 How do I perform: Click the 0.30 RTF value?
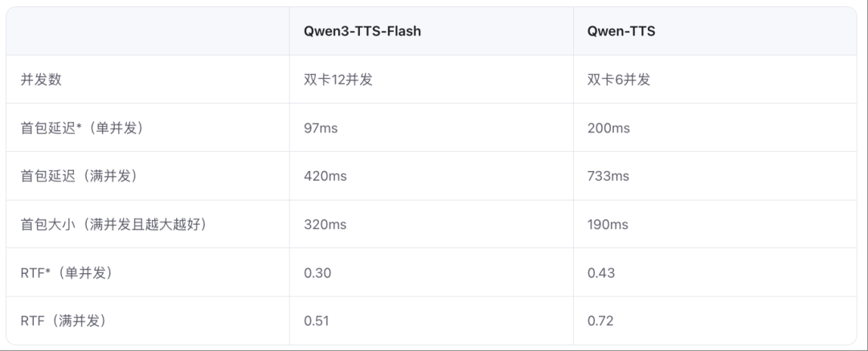(x=317, y=273)
